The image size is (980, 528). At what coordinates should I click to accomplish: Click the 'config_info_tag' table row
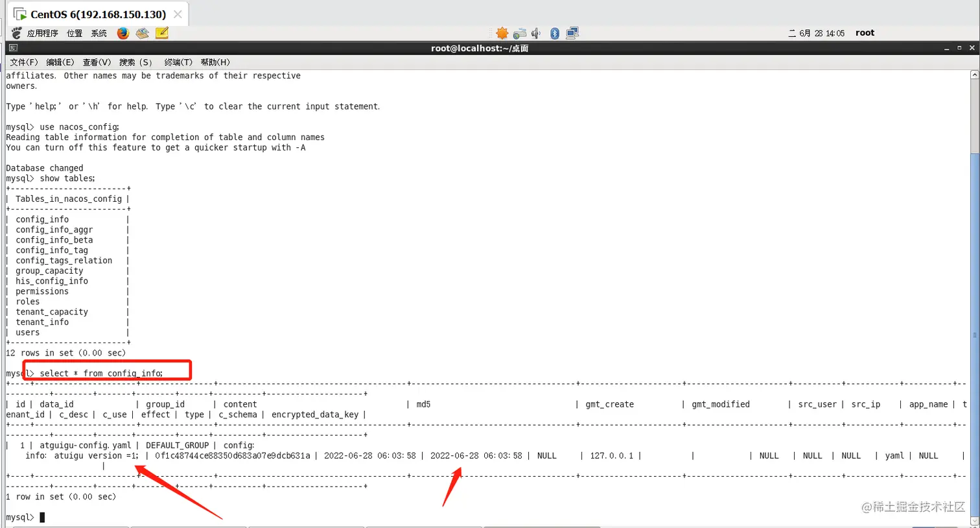[x=52, y=250]
